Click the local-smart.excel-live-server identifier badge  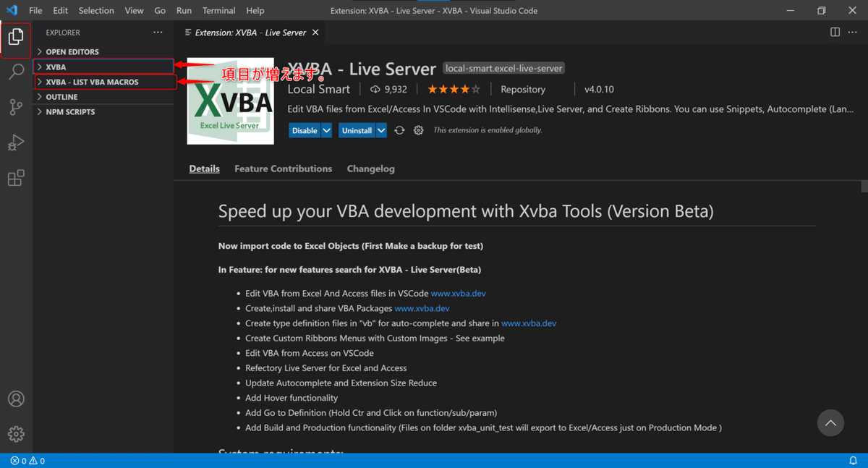[503, 69]
